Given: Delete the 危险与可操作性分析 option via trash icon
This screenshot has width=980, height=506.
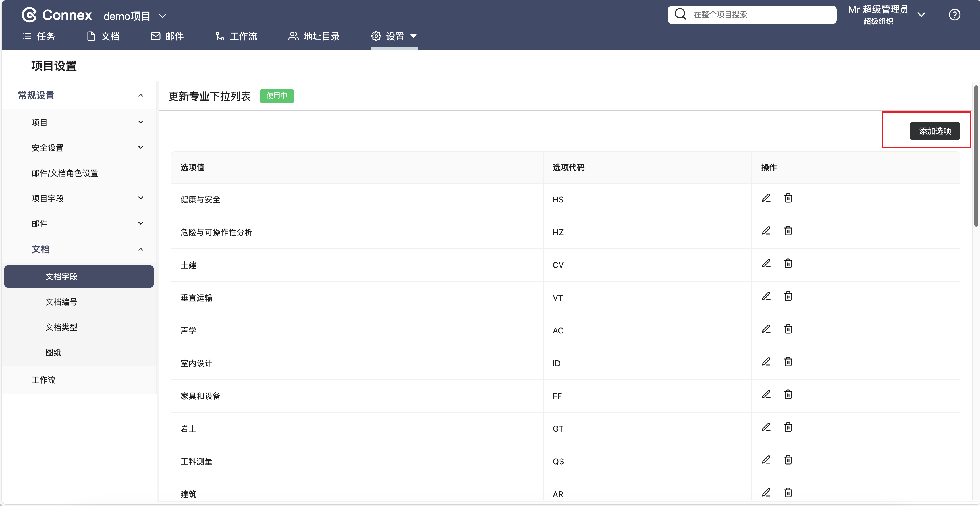Looking at the screenshot, I should 788,231.
